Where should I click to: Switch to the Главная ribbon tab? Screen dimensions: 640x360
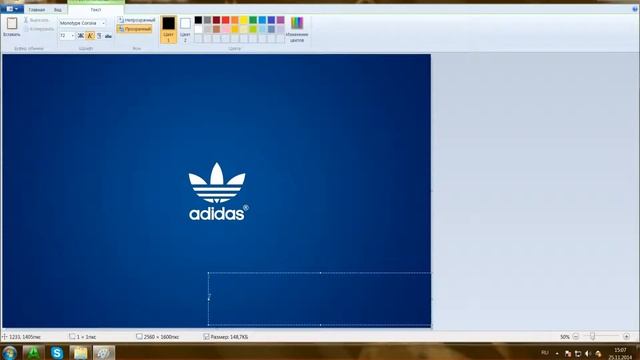click(37, 9)
